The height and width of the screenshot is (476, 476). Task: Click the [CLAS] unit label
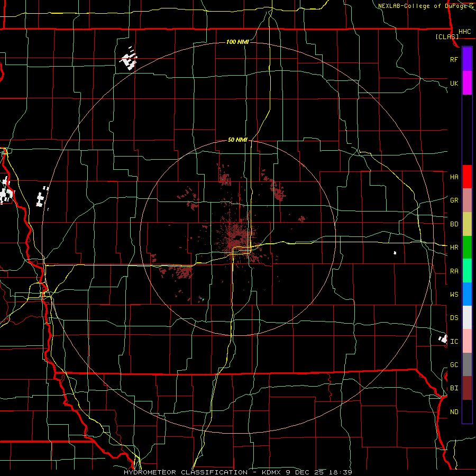click(447, 36)
